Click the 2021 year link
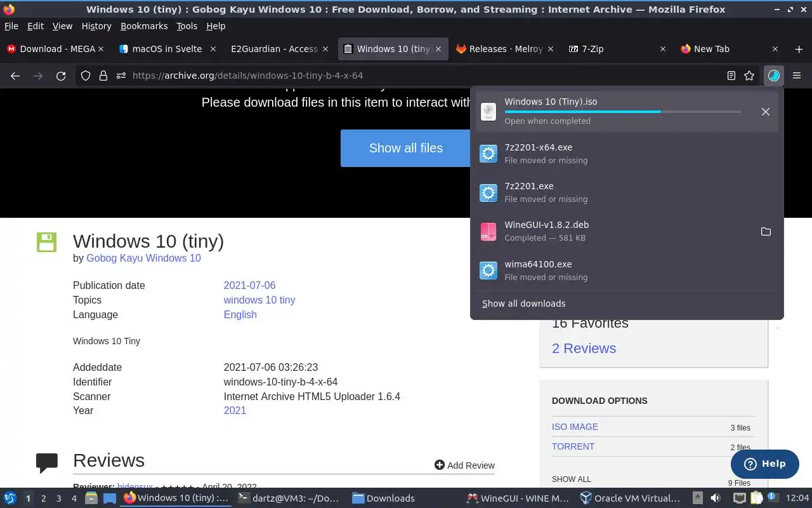Image resolution: width=812 pixels, height=508 pixels. (235, 410)
